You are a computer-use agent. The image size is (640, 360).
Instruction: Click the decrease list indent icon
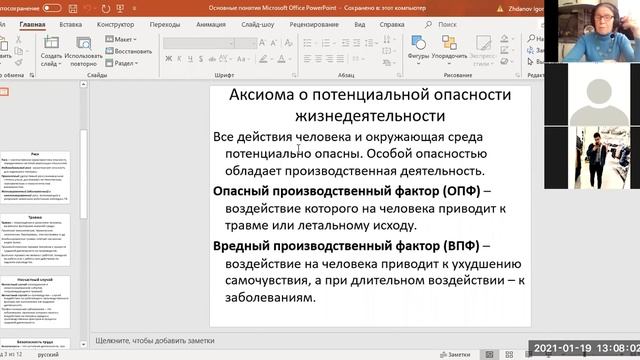coord(345,43)
